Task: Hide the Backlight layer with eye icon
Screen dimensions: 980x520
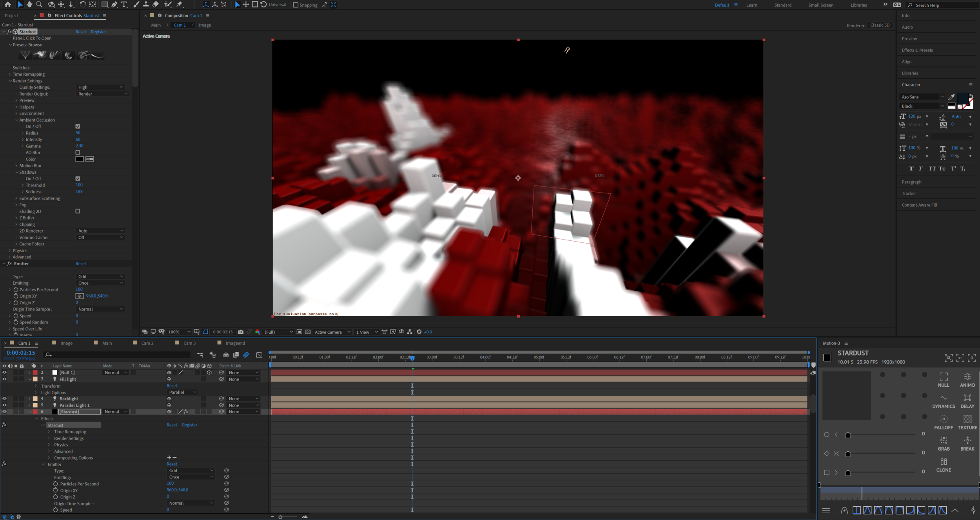Action: click(4, 398)
